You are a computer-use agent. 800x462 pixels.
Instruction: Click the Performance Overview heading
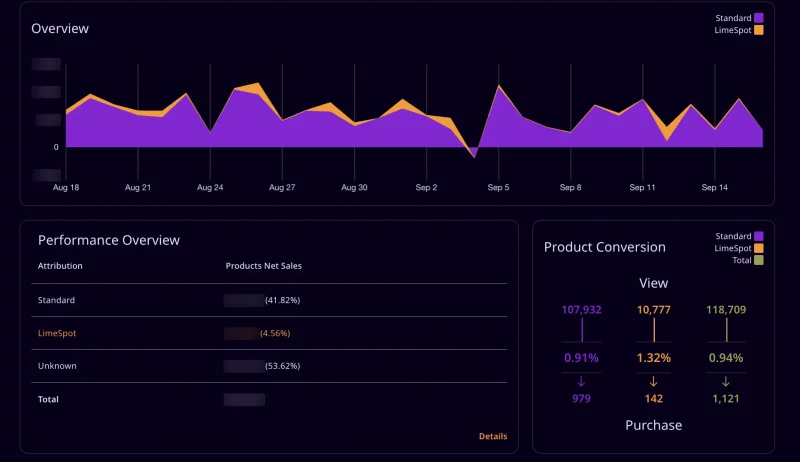pyautogui.click(x=109, y=240)
